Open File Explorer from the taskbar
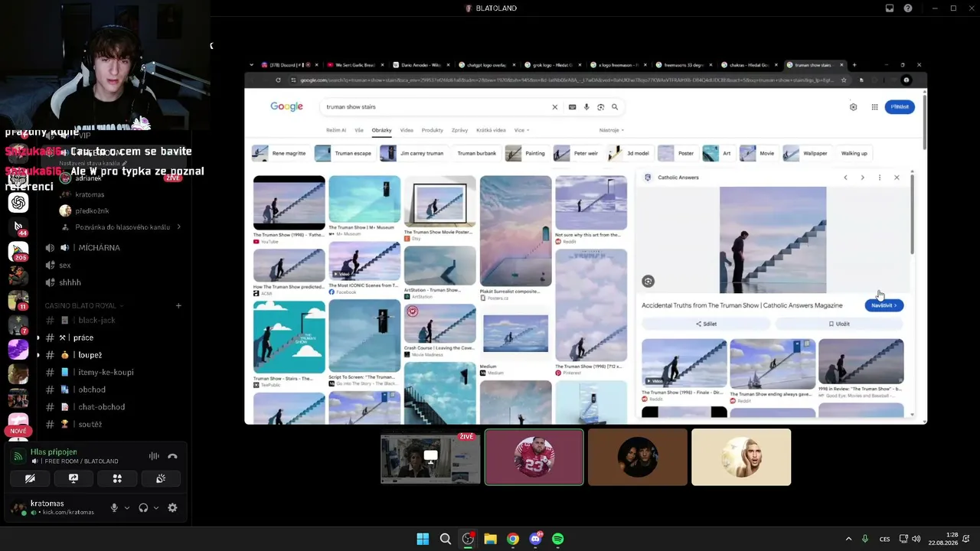980x551 pixels. 490,539
